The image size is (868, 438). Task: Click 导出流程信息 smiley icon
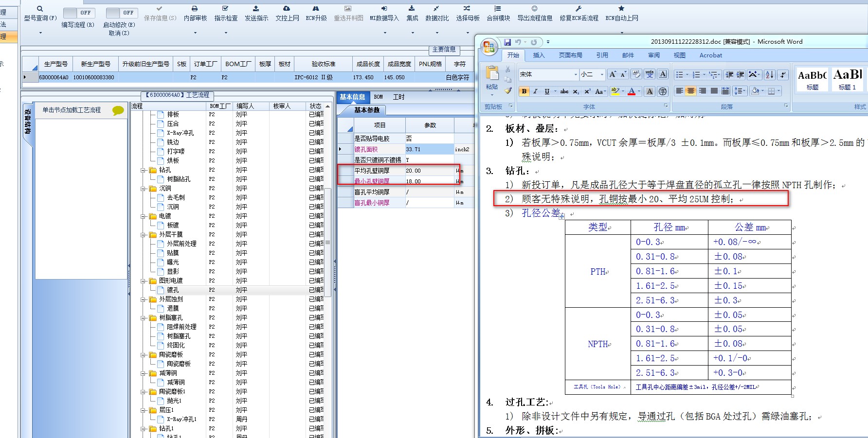tap(535, 9)
